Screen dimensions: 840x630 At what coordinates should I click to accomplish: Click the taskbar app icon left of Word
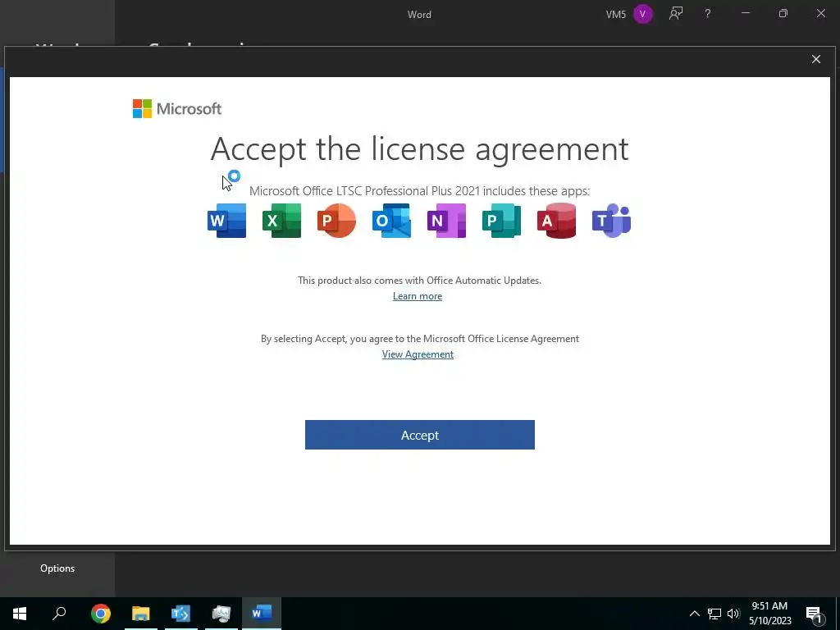click(x=221, y=614)
